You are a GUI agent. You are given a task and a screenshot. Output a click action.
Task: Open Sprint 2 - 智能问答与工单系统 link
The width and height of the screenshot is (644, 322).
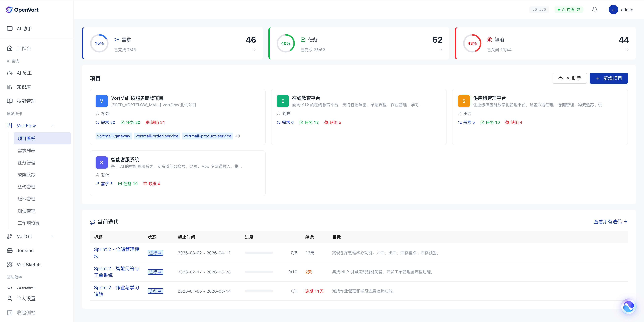(117, 272)
